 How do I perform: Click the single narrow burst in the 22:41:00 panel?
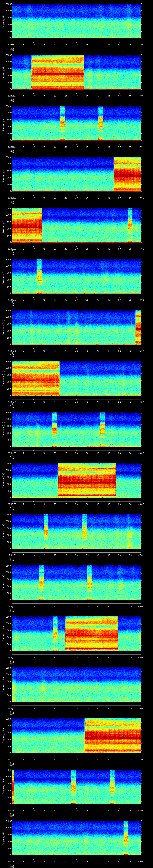pos(39,276)
